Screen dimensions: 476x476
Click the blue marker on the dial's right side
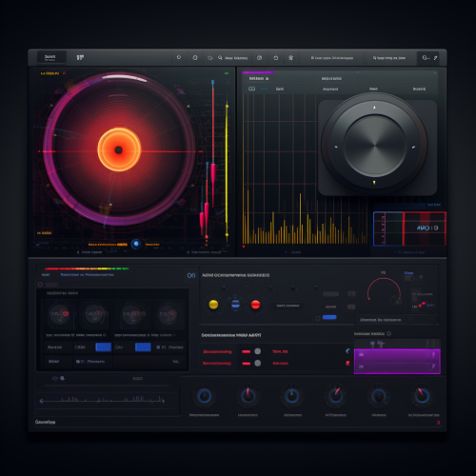[x=413, y=147]
